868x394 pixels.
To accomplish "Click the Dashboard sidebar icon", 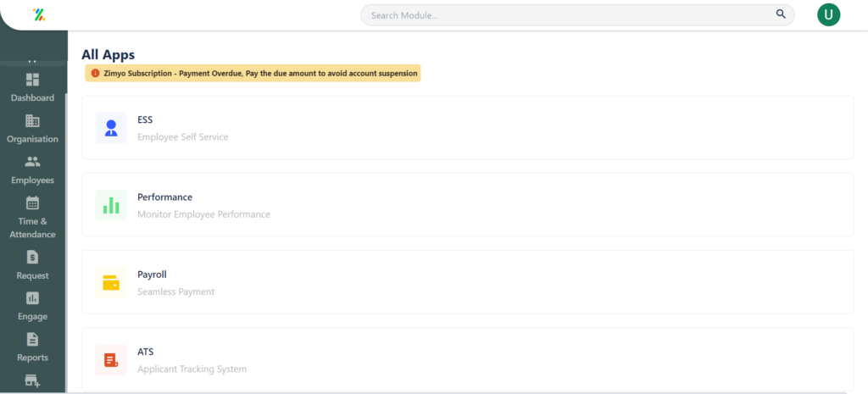I will 33,80.
